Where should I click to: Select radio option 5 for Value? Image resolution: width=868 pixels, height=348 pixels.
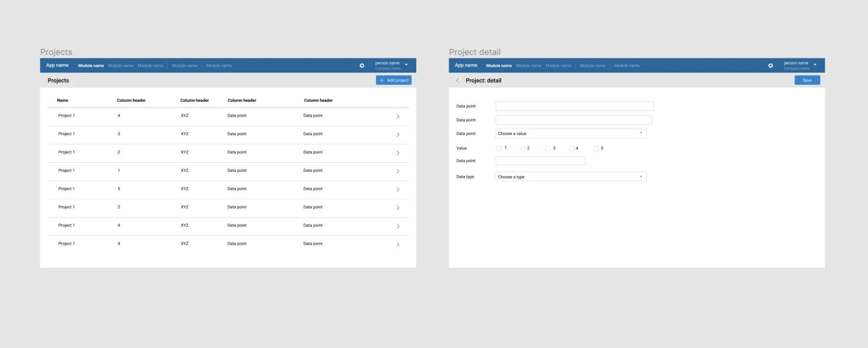coord(596,148)
